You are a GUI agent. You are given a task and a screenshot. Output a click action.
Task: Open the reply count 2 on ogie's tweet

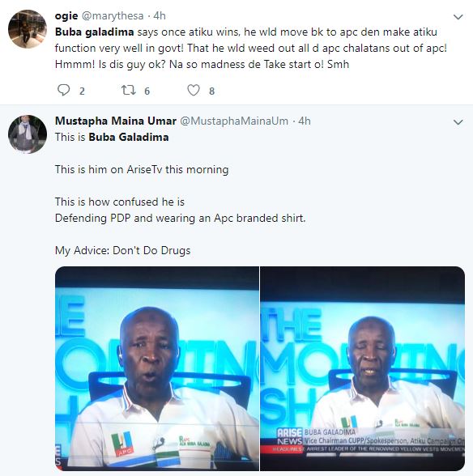point(82,91)
